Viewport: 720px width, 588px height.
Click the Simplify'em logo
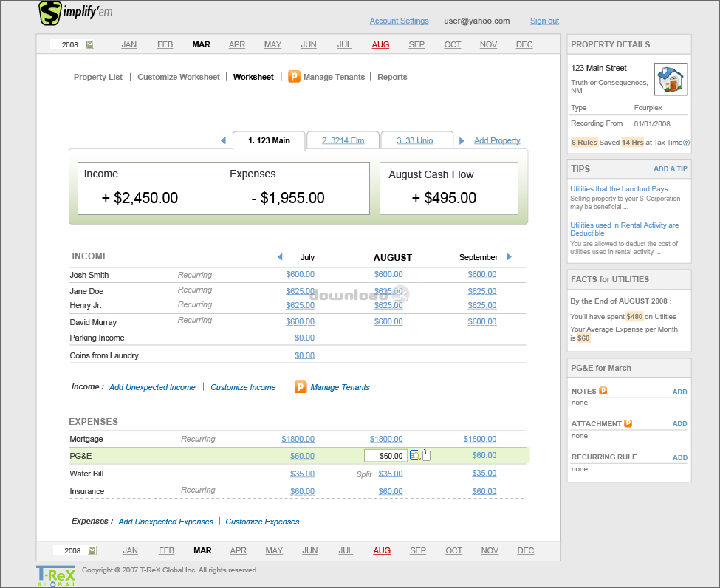coord(76,13)
